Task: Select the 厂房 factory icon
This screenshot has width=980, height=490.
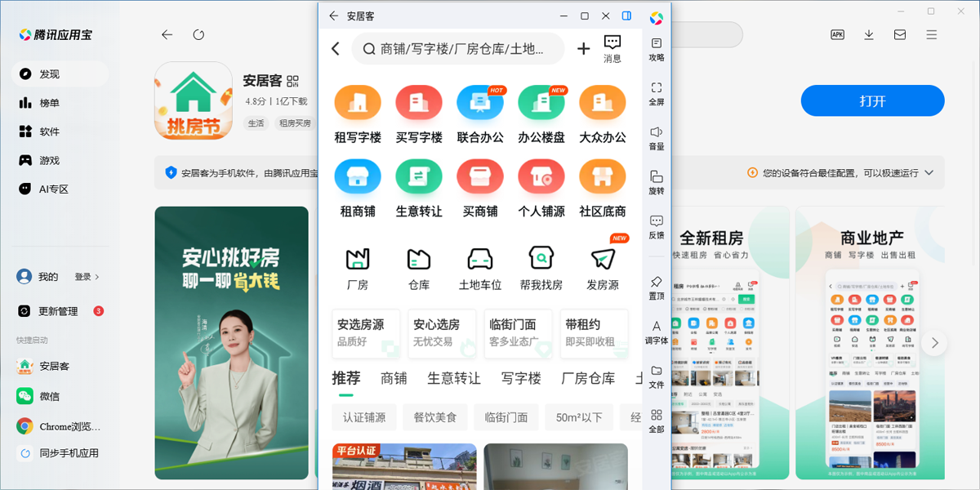Action: pos(358,259)
